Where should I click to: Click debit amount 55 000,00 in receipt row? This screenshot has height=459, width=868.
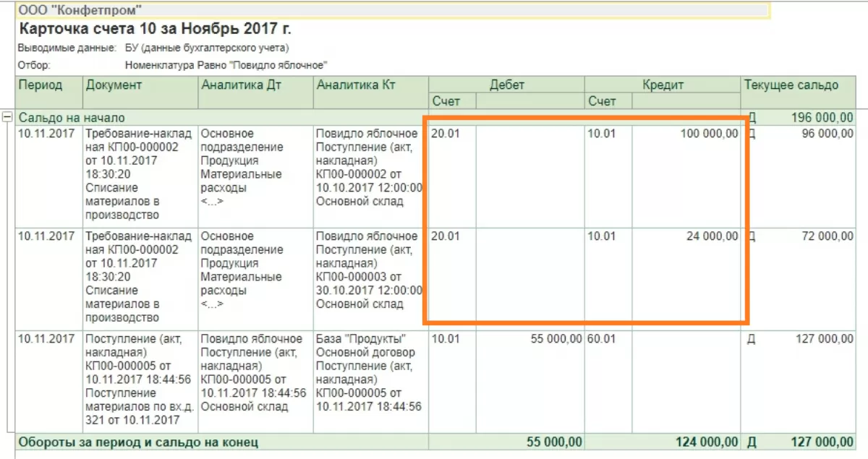point(556,339)
